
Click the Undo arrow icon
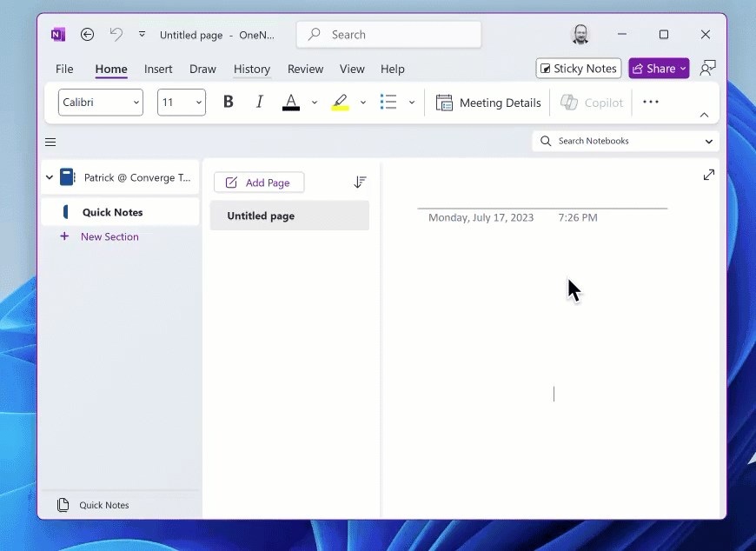coord(116,35)
